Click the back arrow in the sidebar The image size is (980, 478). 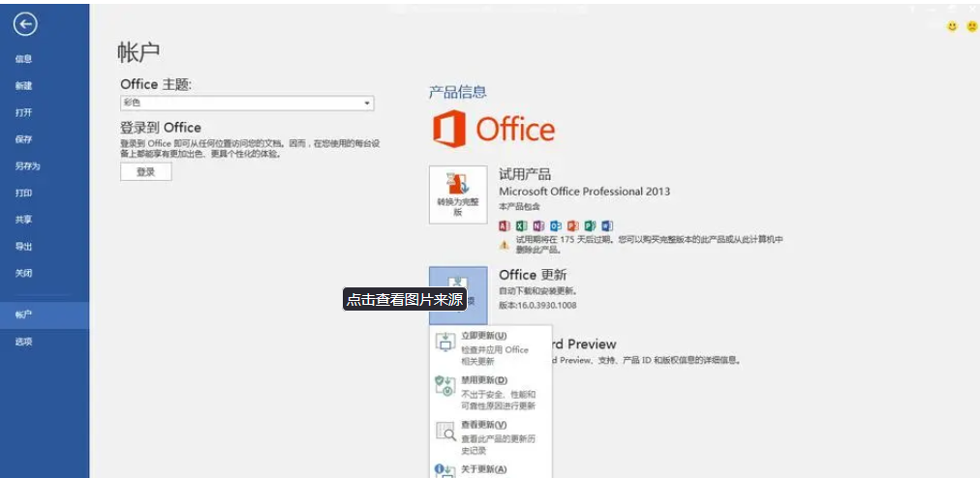(25, 24)
